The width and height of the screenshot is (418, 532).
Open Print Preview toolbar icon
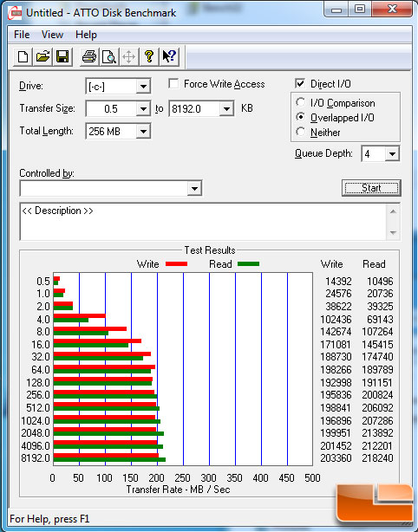point(109,56)
